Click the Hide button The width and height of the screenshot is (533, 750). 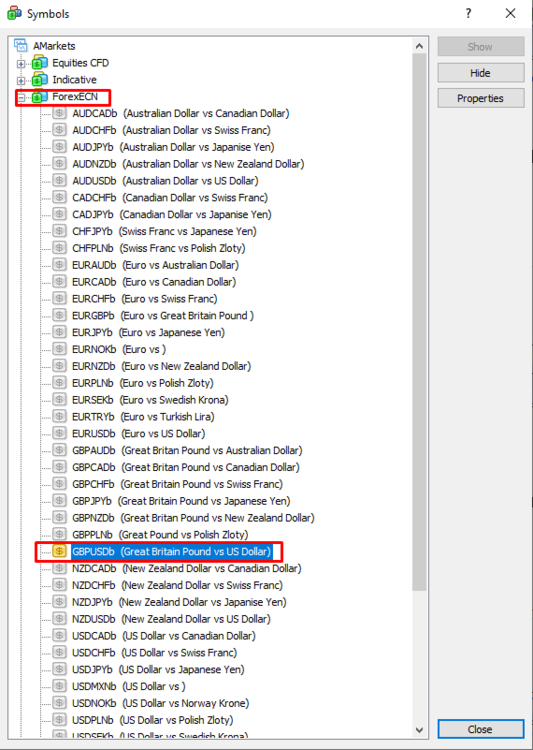pos(480,73)
